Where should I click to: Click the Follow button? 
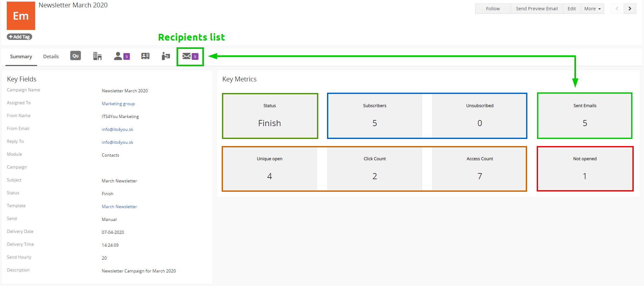tap(493, 9)
